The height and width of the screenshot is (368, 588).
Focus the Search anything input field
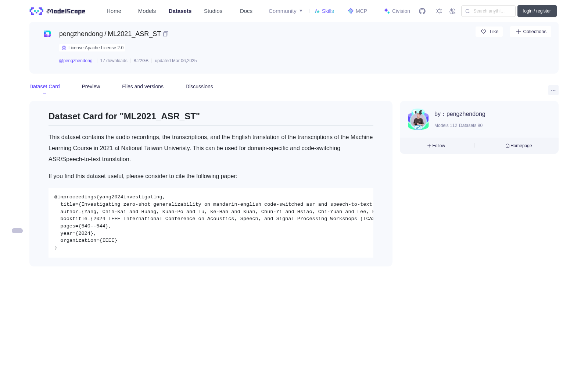(x=488, y=11)
